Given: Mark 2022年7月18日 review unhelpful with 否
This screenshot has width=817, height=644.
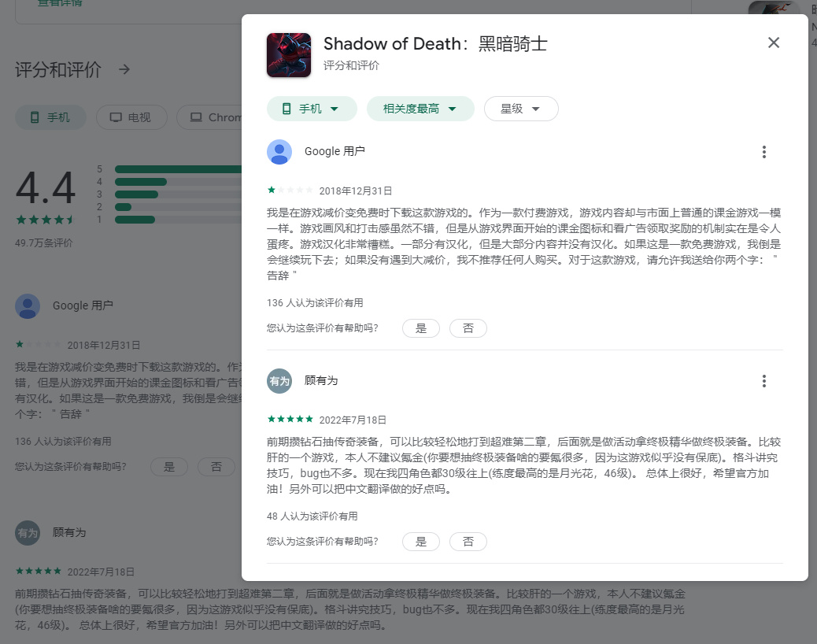Looking at the screenshot, I should [468, 542].
